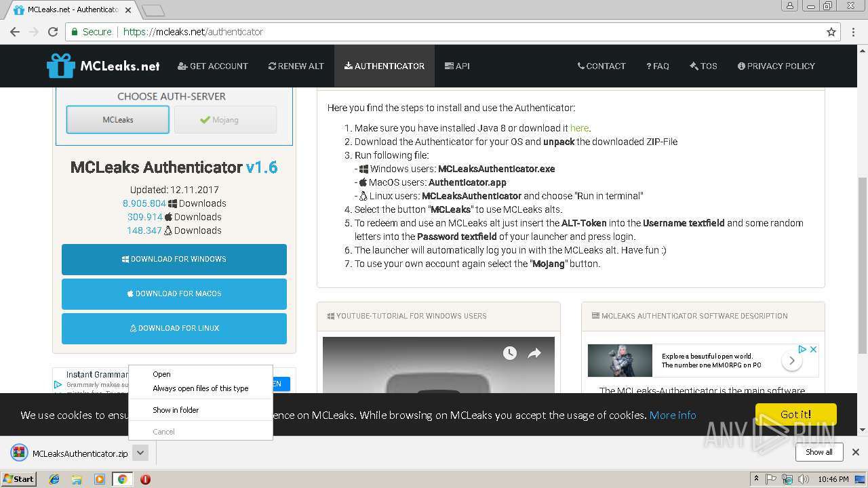
Task: Close the MMORPG ad with X icon
Action: pyautogui.click(x=814, y=349)
